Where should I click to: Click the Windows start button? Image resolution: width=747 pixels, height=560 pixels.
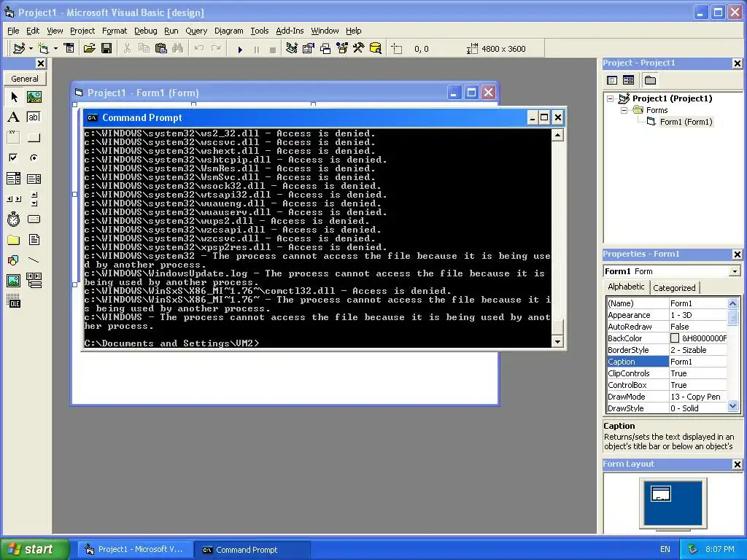[x=35, y=550]
